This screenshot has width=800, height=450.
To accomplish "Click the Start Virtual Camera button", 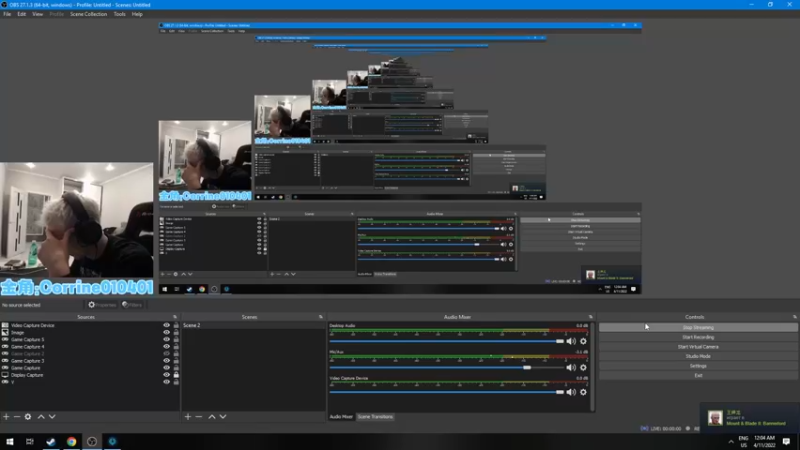I will (x=698, y=347).
